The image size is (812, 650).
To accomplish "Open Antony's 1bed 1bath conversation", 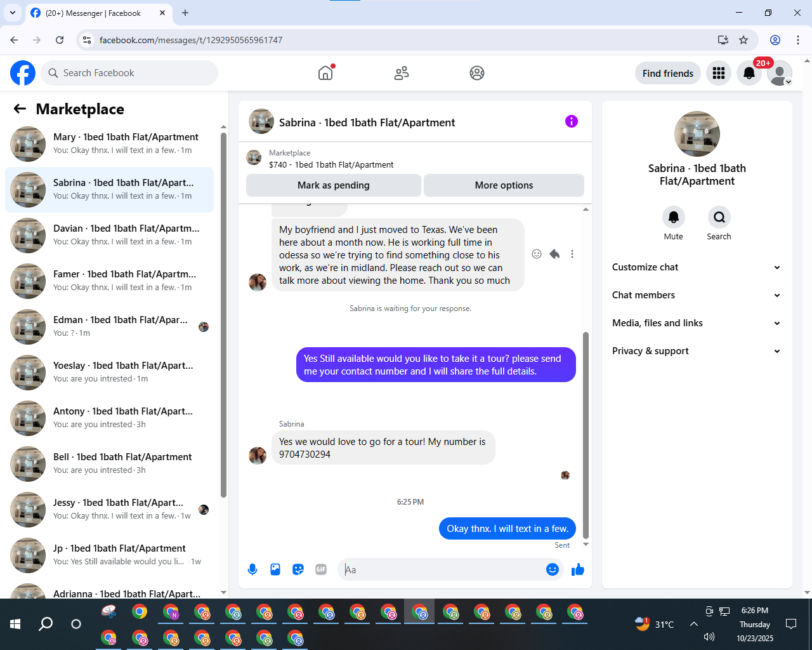I will point(109,418).
